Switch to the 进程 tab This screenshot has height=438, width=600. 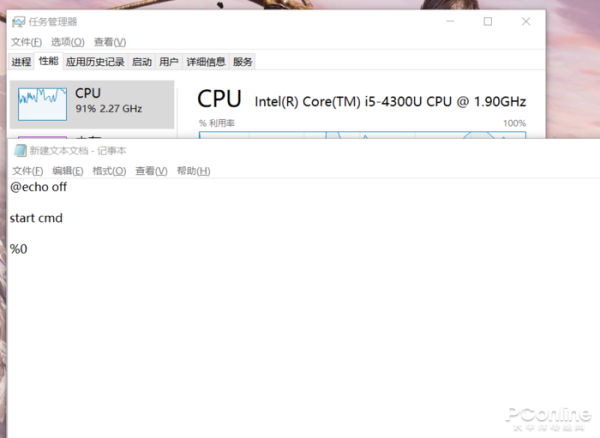pos(21,62)
